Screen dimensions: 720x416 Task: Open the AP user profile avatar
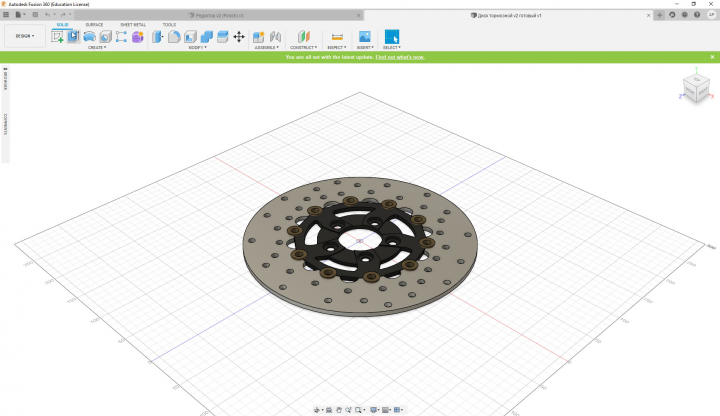(711, 15)
